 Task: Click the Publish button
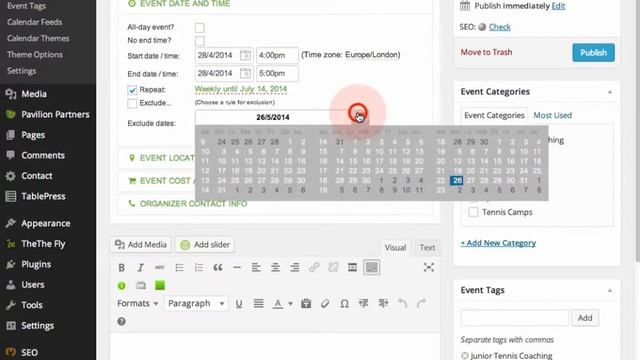coord(593,53)
